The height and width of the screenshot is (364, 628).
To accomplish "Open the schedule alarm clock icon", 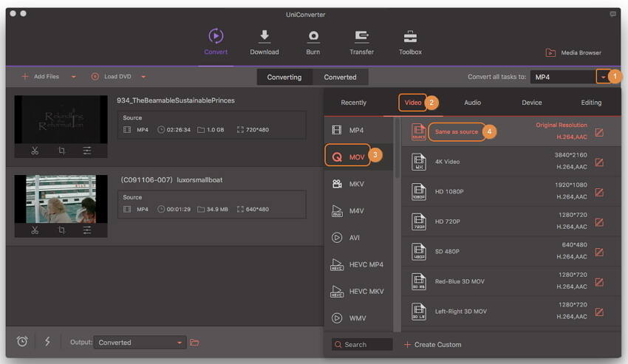I will pyautogui.click(x=22, y=342).
